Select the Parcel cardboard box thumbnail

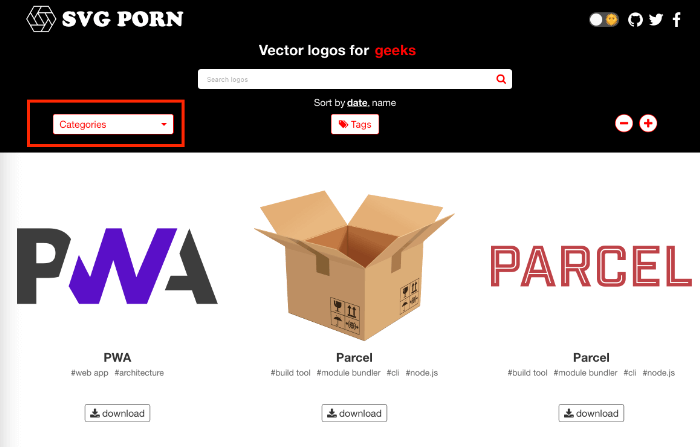(354, 265)
